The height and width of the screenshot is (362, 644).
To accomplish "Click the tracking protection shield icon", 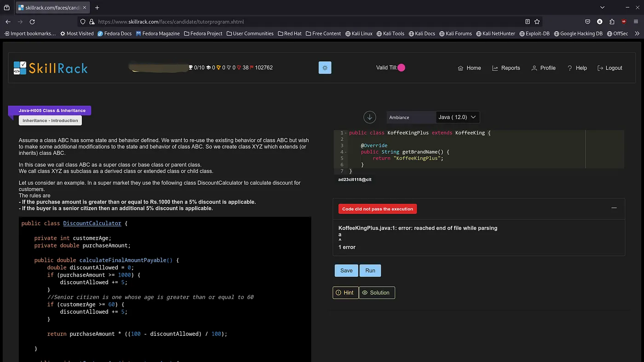I will coord(83,22).
